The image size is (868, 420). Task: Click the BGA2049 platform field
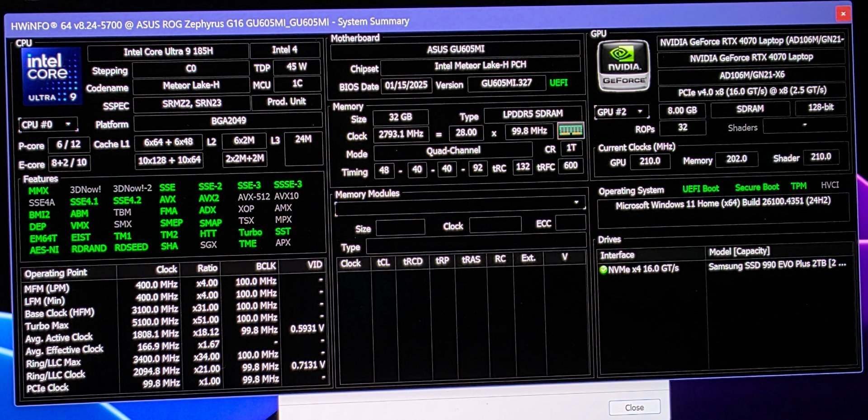click(x=228, y=121)
